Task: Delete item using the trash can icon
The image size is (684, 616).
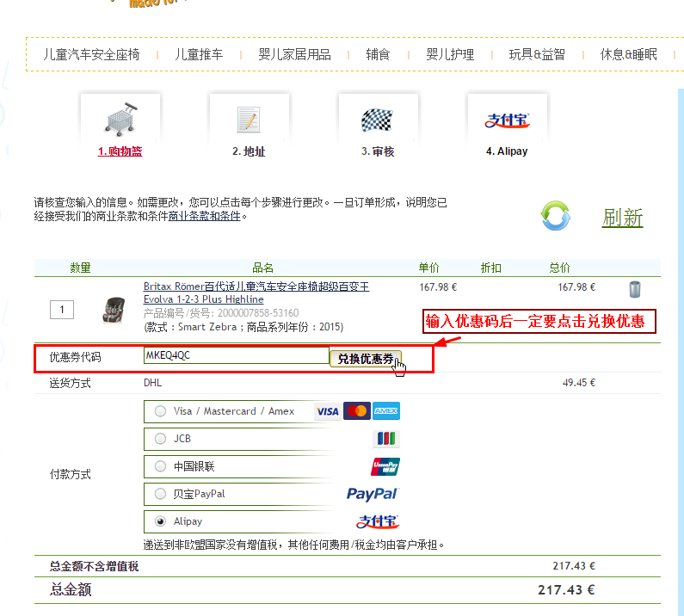Action: point(634,289)
